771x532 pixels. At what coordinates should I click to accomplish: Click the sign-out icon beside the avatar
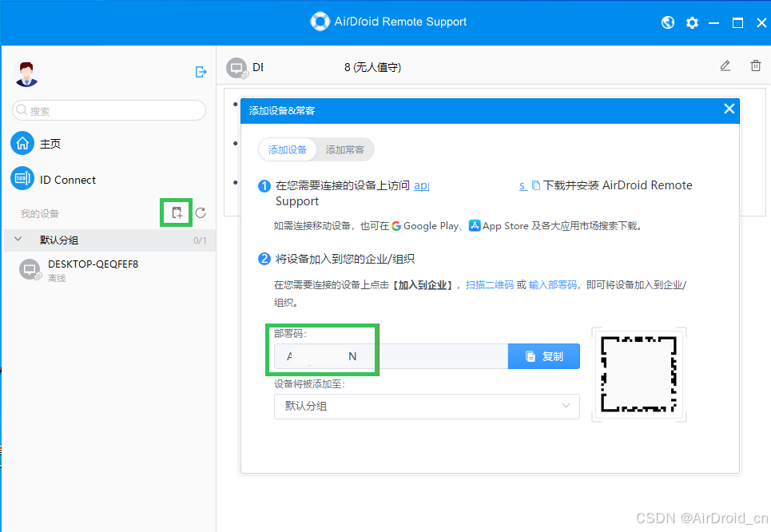(x=201, y=72)
